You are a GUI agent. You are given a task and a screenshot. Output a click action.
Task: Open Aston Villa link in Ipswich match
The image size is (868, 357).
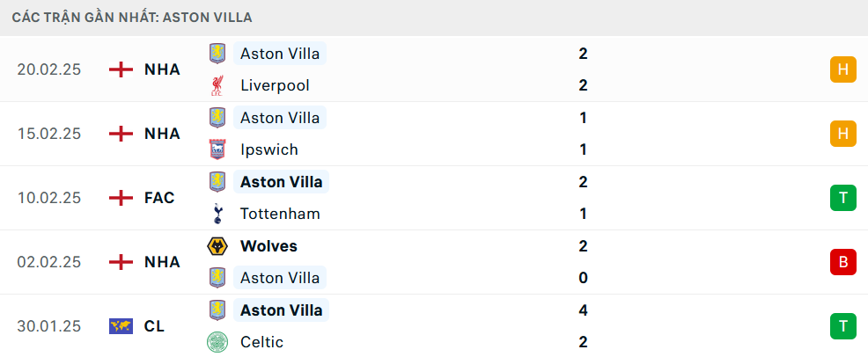pos(280,118)
